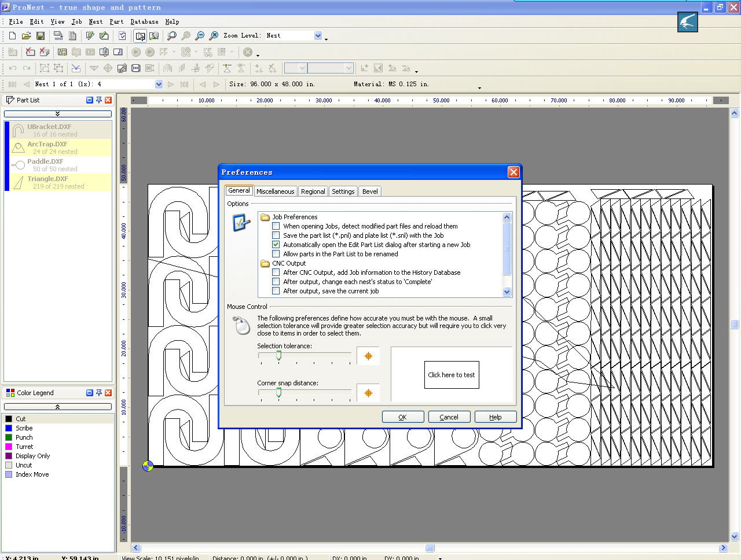Select UBracket.DXF in Part List
Viewport: 741px width, 560px height.
click(57, 130)
